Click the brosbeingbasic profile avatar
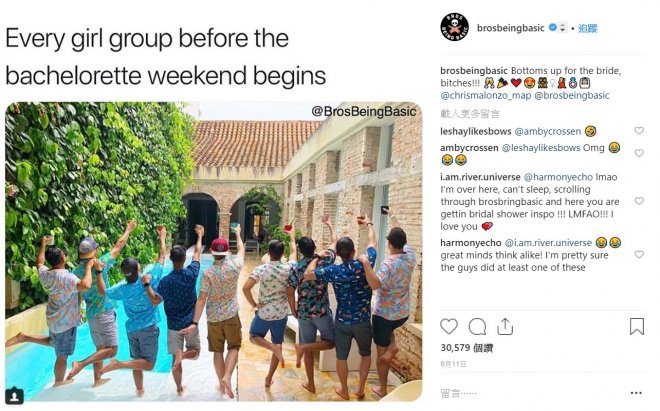 click(x=455, y=27)
